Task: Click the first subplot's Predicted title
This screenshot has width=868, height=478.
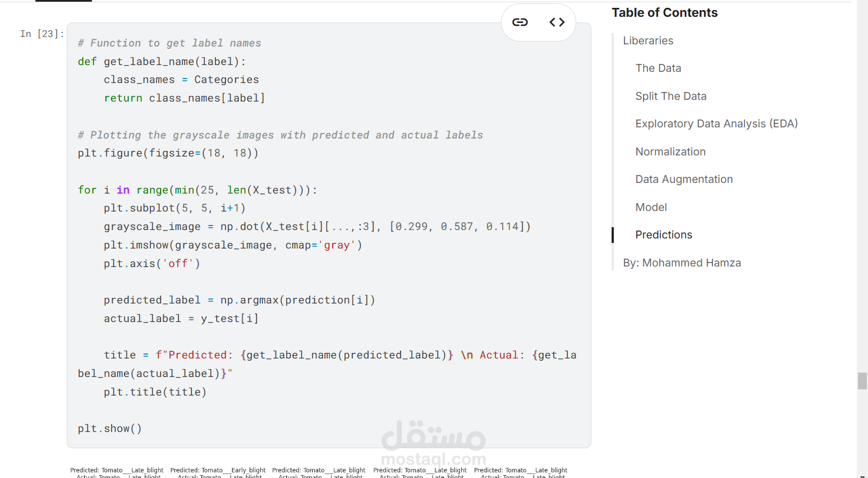Action: (x=117, y=470)
